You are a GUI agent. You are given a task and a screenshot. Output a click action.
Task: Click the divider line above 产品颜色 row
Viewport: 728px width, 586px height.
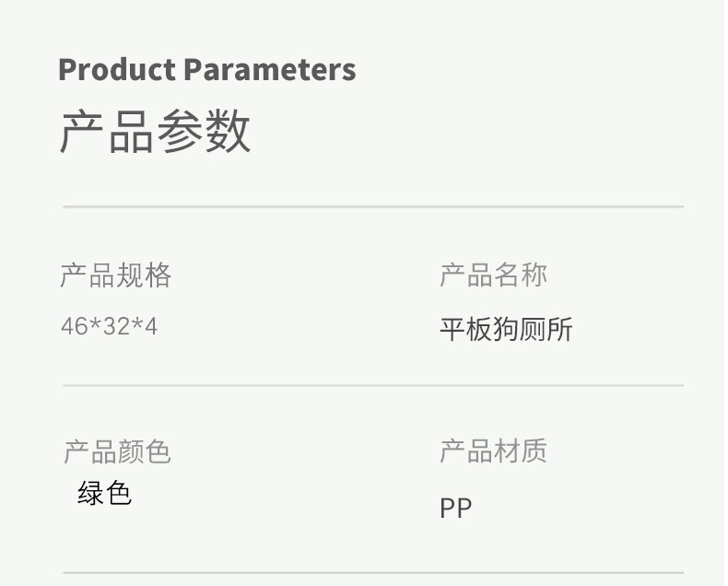pyautogui.click(x=372, y=385)
